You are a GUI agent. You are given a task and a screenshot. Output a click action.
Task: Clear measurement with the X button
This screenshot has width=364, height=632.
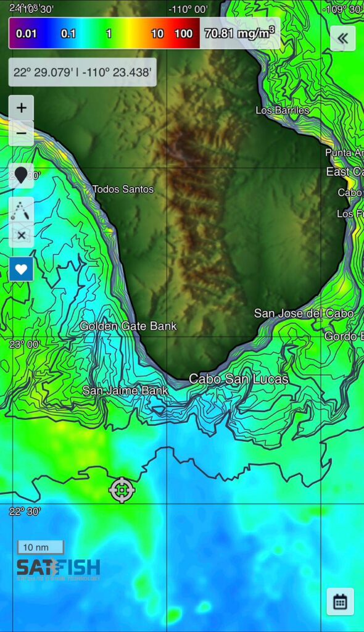click(x=21, y=235)
